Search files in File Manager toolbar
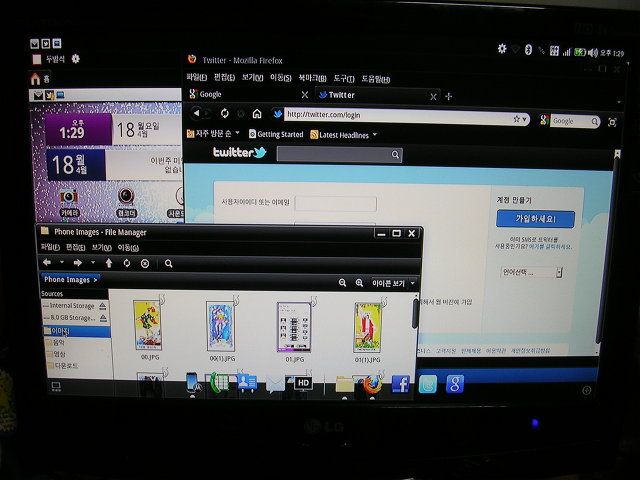 tap(168, 264)
